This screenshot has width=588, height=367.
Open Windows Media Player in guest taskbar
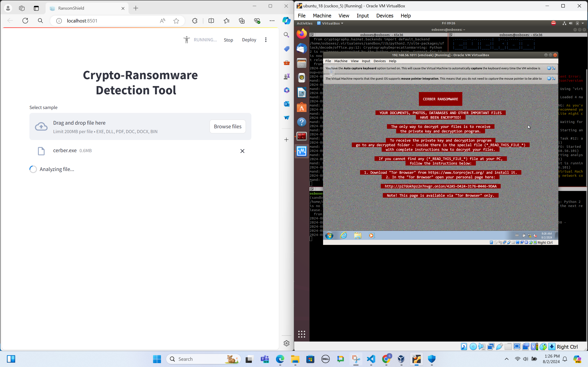[372, 235]
